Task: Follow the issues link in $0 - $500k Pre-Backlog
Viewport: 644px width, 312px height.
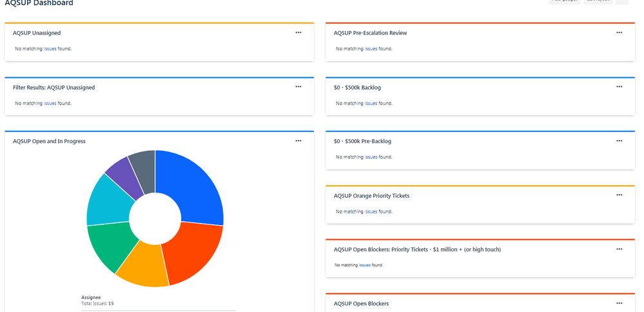Action: pyautogui.click(x=371, y=157)
